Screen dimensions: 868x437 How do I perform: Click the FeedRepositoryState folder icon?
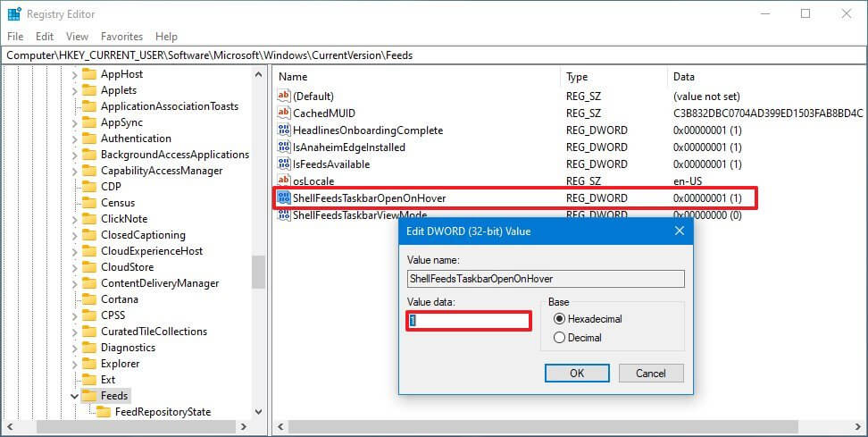(103, 411)
